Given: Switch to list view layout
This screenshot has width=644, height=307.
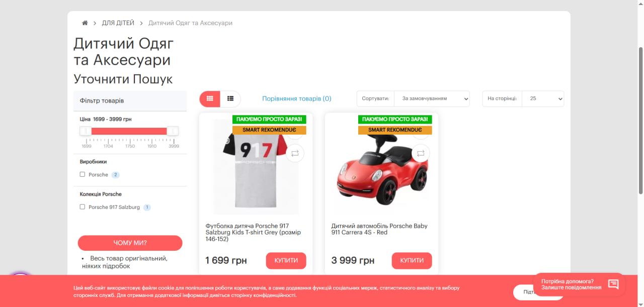Looking at the screenshot, I should point(230,99).
